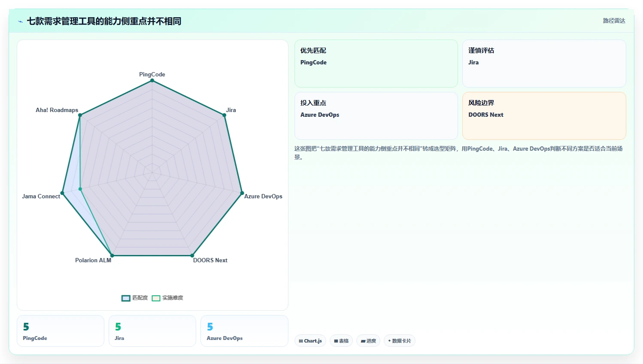Click the Azure DevOps radar data point

click(242, 193)
